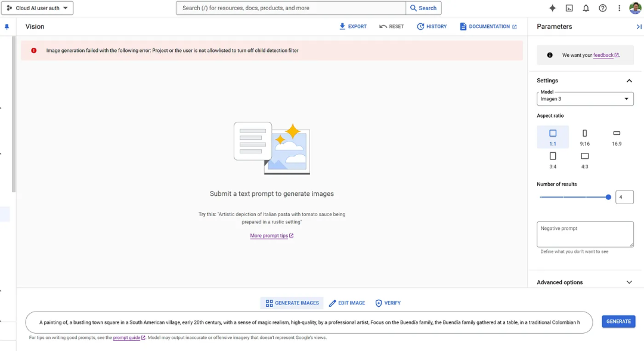Open the More prompt tips link

pyautogui.click(x=271, y=236)
